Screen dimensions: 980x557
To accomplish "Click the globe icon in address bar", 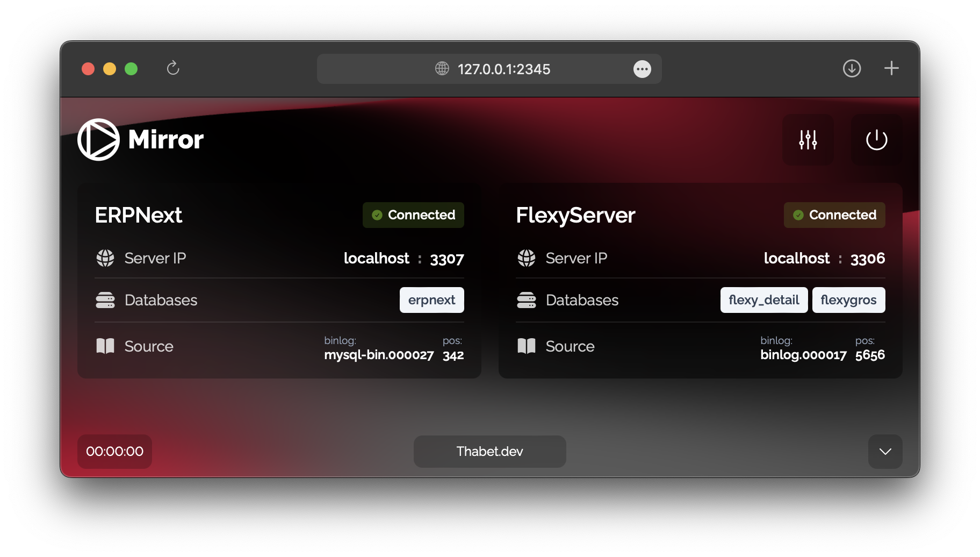I will point(442,68).
